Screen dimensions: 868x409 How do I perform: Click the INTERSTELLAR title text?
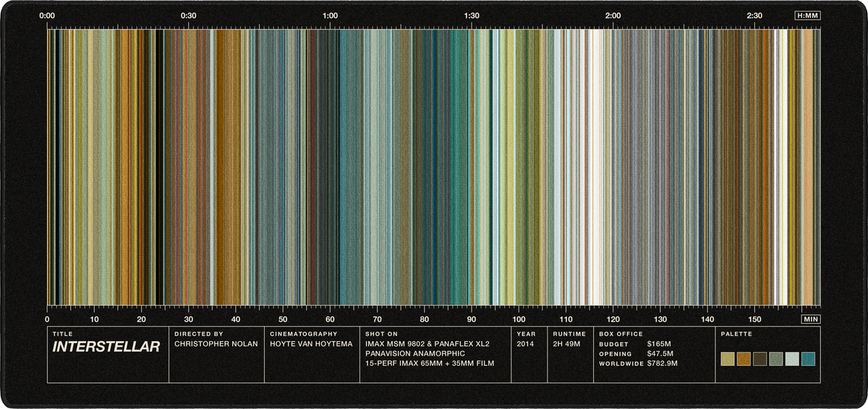point(106,347)
